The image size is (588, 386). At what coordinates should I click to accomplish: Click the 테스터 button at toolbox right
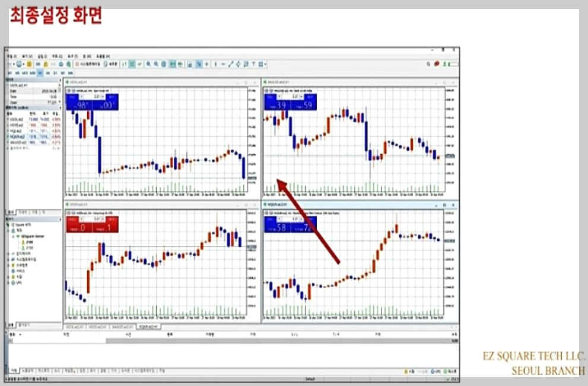(x=450, y=371)
